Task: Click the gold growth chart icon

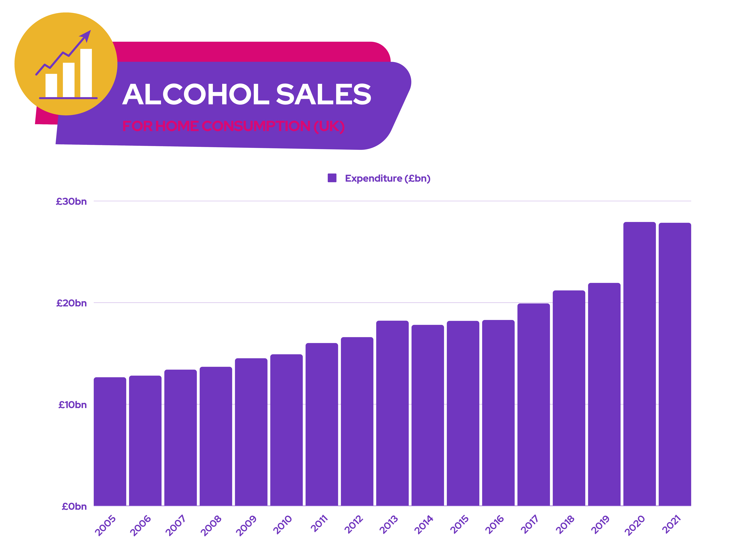Action: tap(66, 64)
